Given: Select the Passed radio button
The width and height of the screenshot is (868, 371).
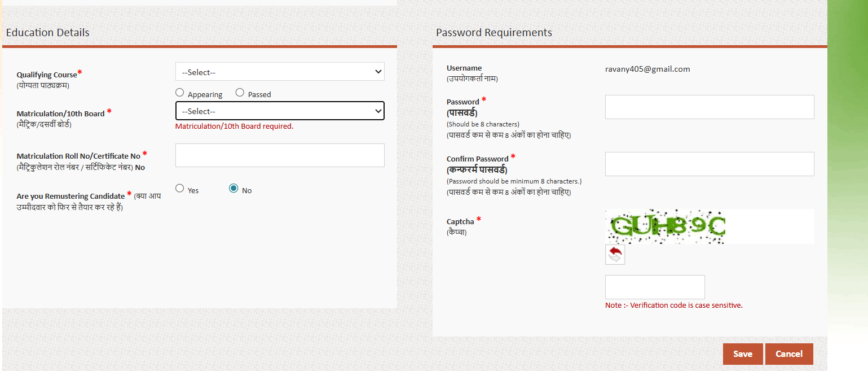Looking at the screenshot, I should [x=240, y=93].
